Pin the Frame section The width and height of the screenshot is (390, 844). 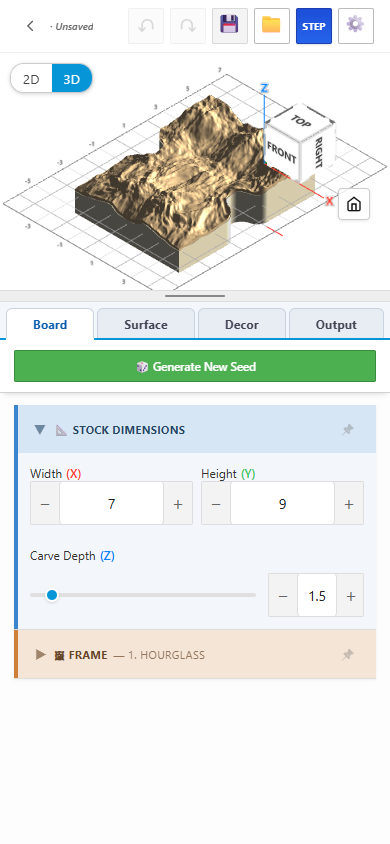click(348, 655)
